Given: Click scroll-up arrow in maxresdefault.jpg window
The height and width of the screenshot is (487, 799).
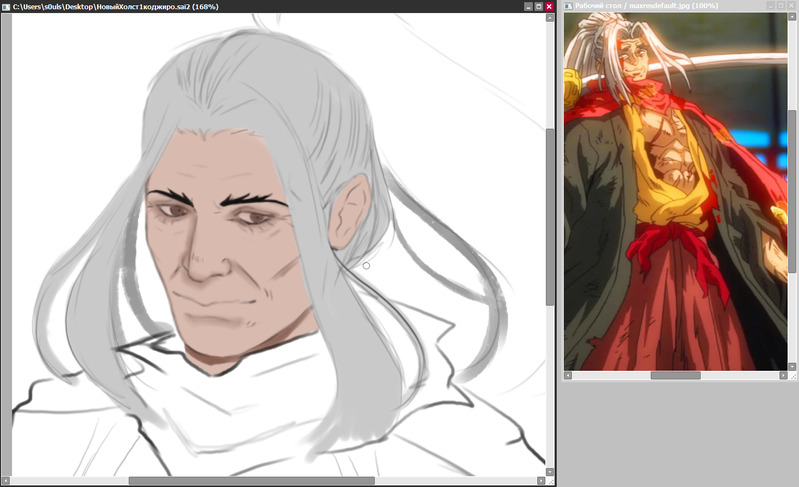Looking at the screenshot, I should point(792,17).
